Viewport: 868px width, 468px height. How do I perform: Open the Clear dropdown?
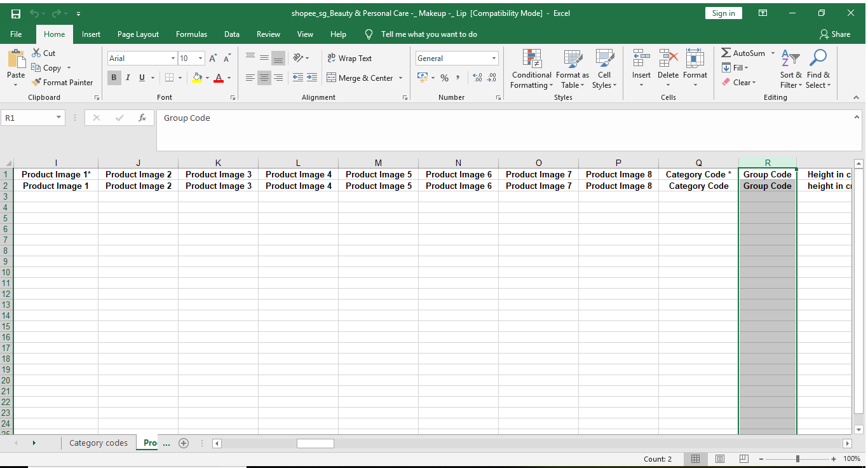pyautogui.click(x=739, y=82)
